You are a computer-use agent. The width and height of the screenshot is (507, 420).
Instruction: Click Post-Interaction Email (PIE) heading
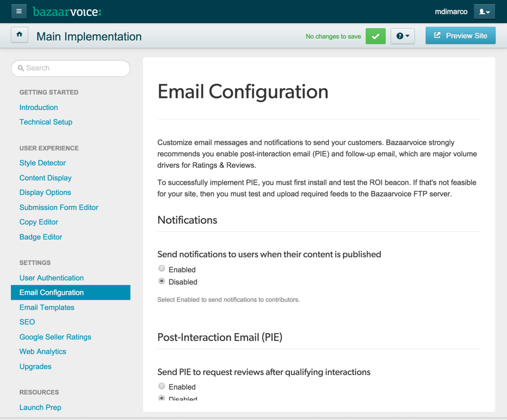(220, 337)
